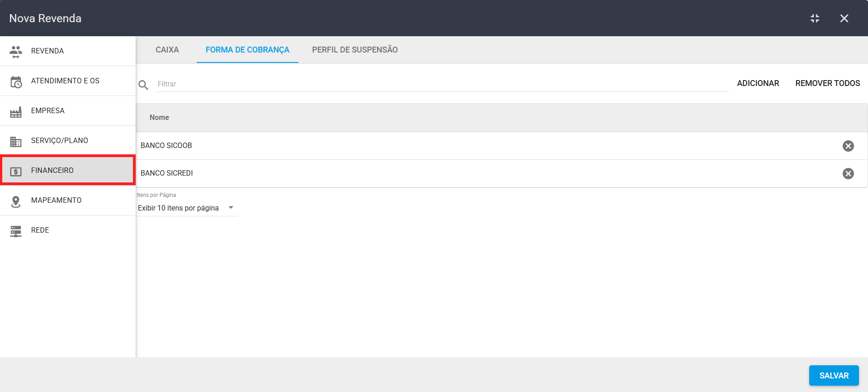Image resolution: width=868 pixels, height=392 pixels.
Task: Click the Mapeamento location pin icon
Action: coord(16,201)
